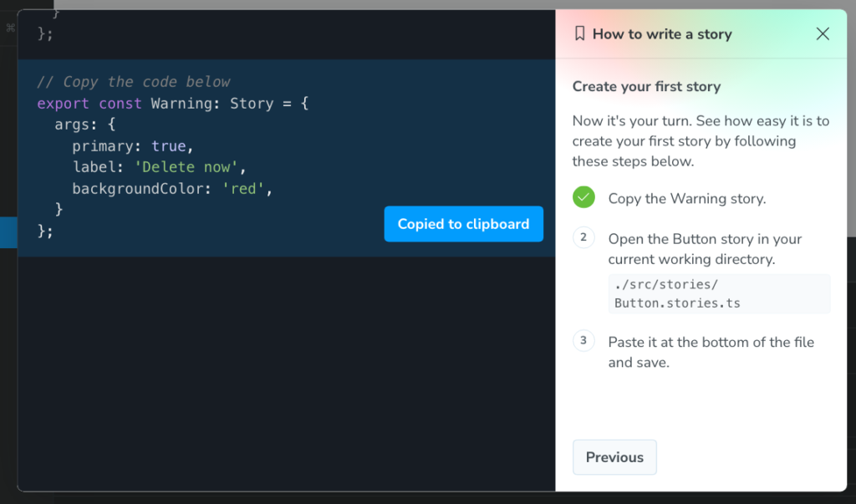Click the bookmark icon beside the tutorial title
Viewport: 856px width, 504px height.
tap(579, 34)
